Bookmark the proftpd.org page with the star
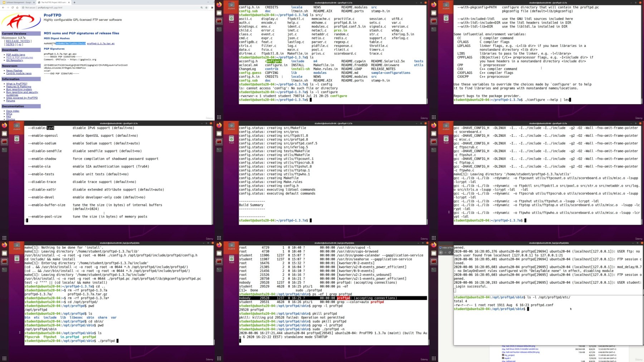This screenshot has height=362, width=644. coord(206,8)
